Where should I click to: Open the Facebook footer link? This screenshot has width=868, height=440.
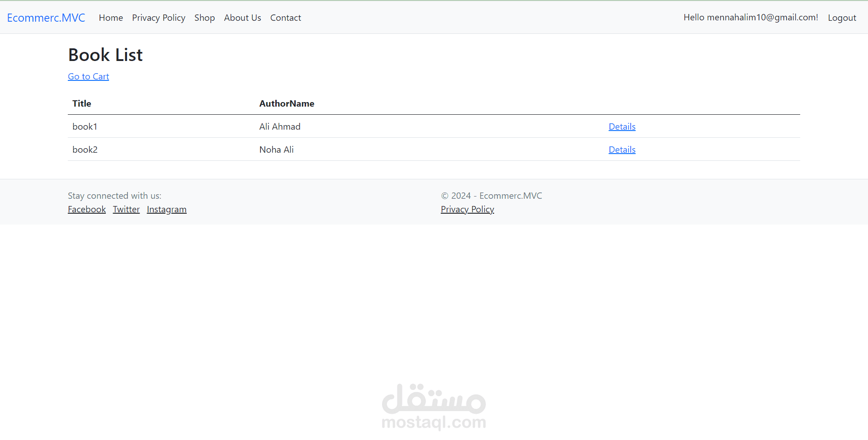click(x=87, y=209)
